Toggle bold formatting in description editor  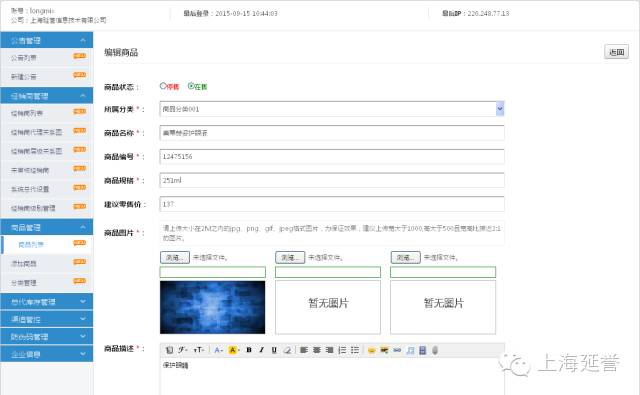pyautogui.click(x=249, y=350)
